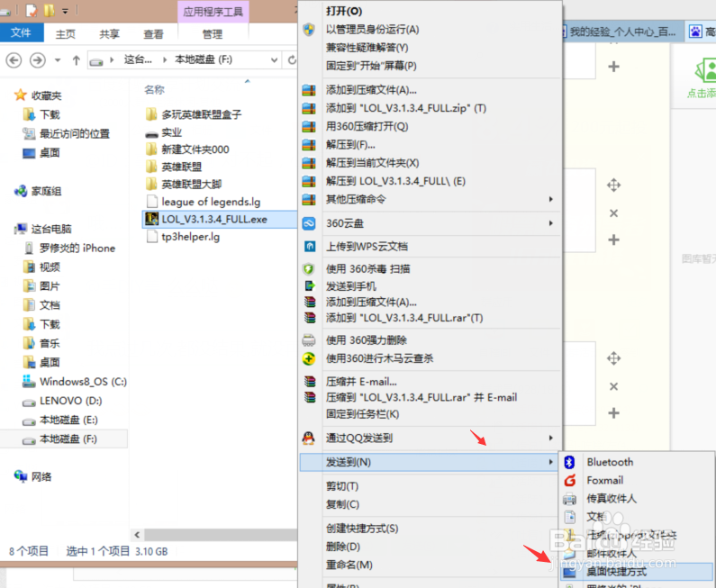Open the 管理 ribbon tab
This screenshot has width=716, height=588.
(x=213, y=34)
